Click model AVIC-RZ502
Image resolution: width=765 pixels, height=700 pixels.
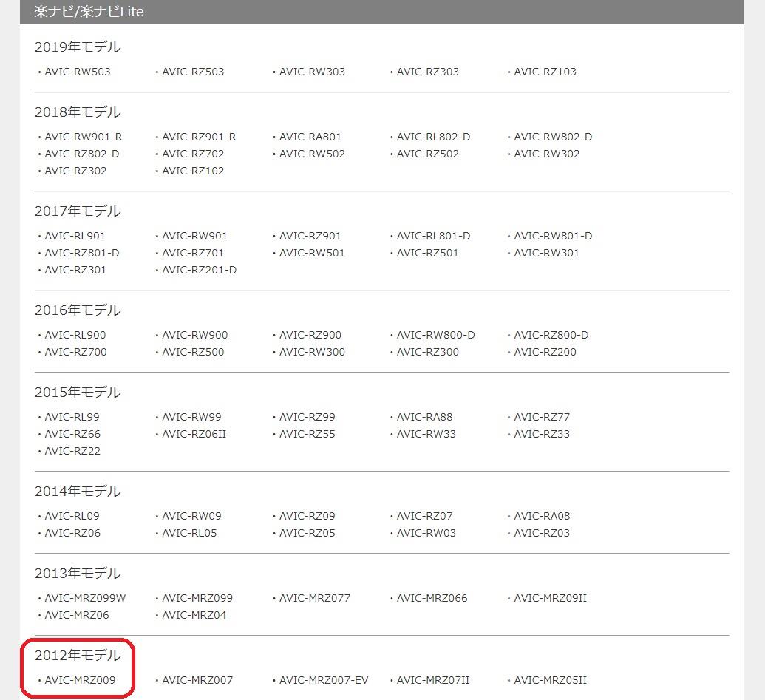(x=428, y=154)
